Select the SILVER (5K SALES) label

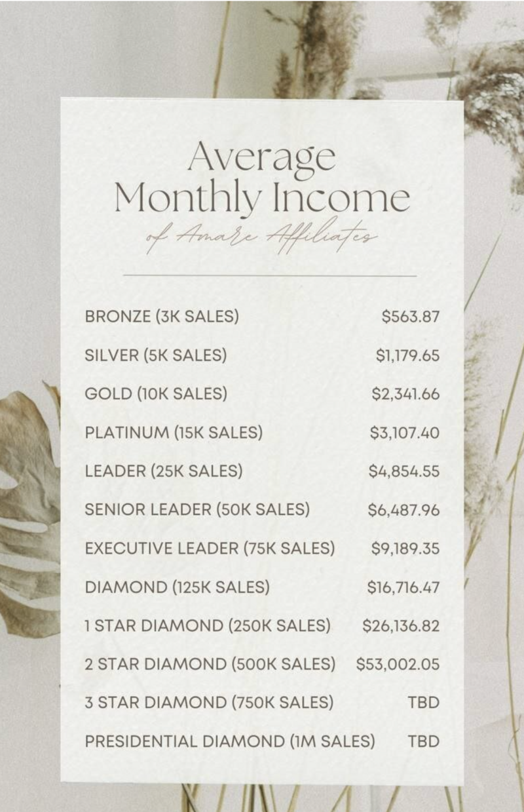(156, 356)
